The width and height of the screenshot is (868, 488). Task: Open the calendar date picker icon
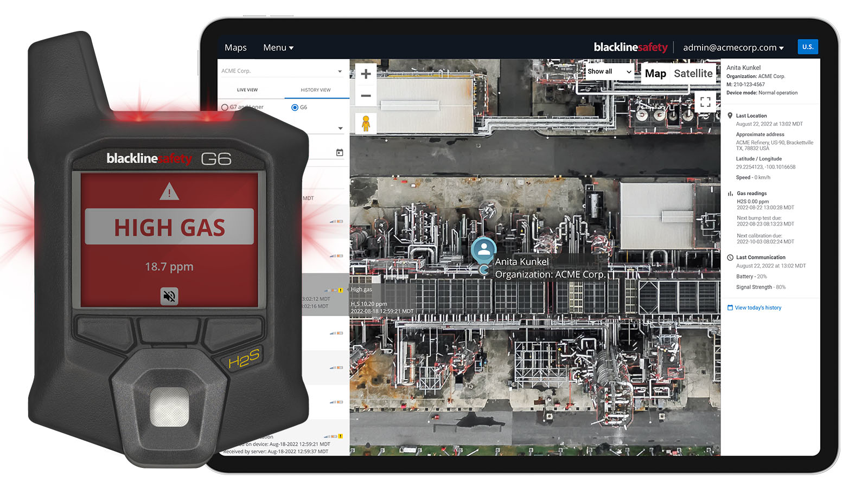click(339, 152)
